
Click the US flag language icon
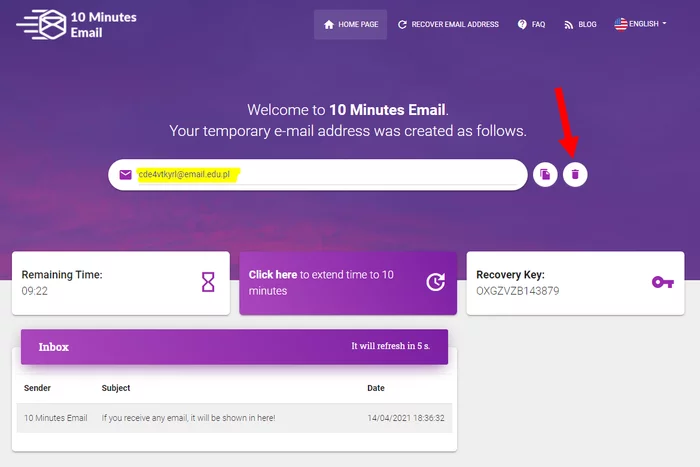(x=621, y=24)
